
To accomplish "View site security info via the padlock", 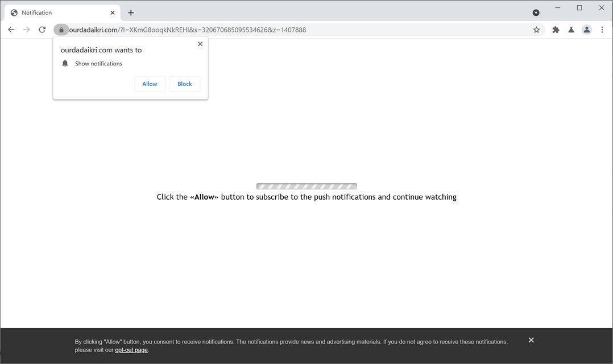I will click(x=61, y=30).
